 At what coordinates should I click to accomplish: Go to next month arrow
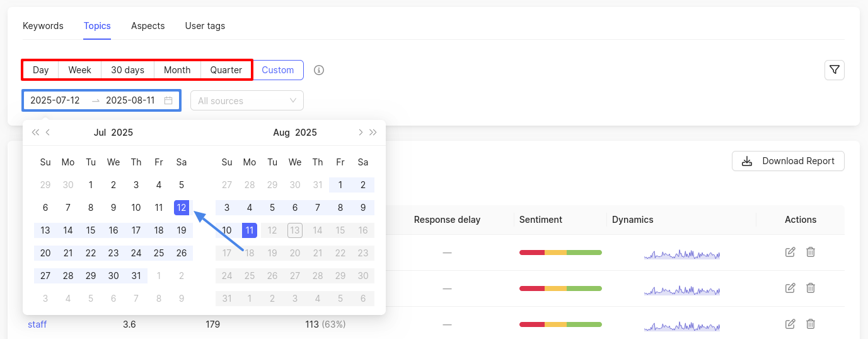tap(360, 133)
